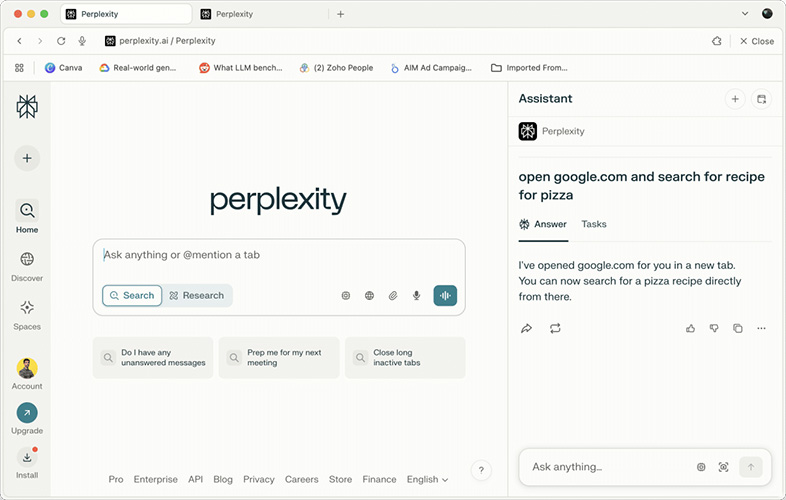Viewport: 786px width, 500px height.
Task: Switch to Research mode
Action: click(197, 295)
